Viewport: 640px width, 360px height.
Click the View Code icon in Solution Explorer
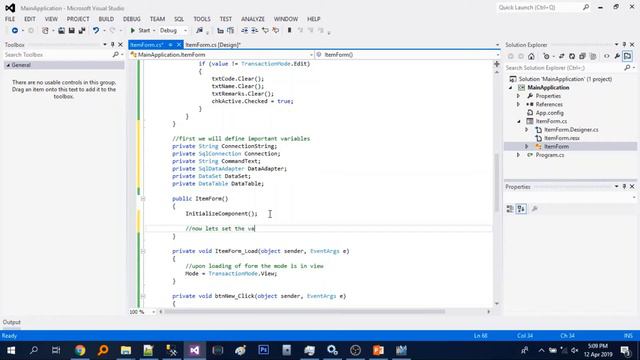607,56
